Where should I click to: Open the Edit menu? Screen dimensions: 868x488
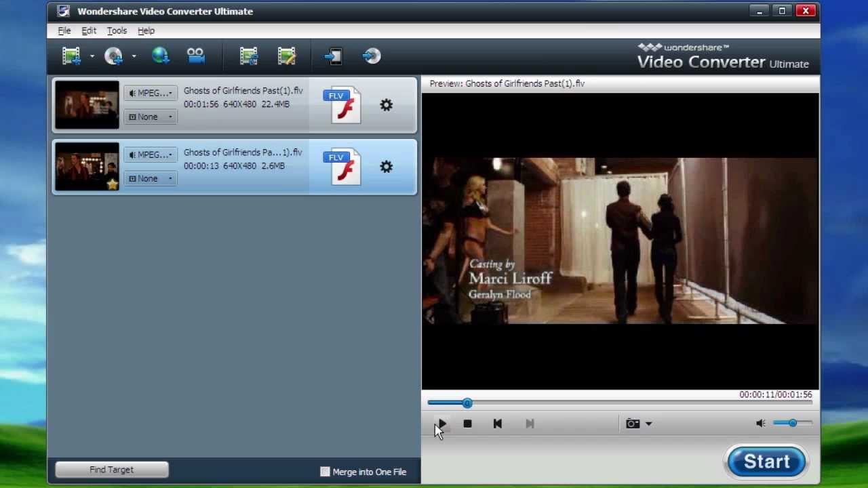point(89,30)
